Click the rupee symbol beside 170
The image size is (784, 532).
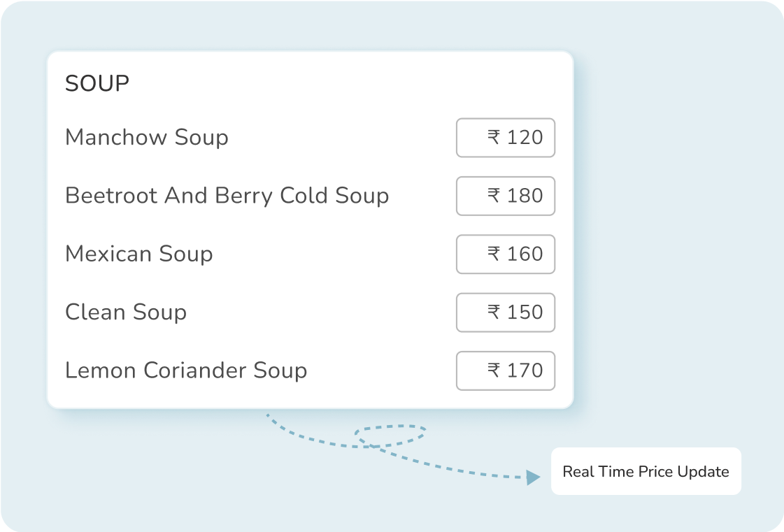pos(494,371)
